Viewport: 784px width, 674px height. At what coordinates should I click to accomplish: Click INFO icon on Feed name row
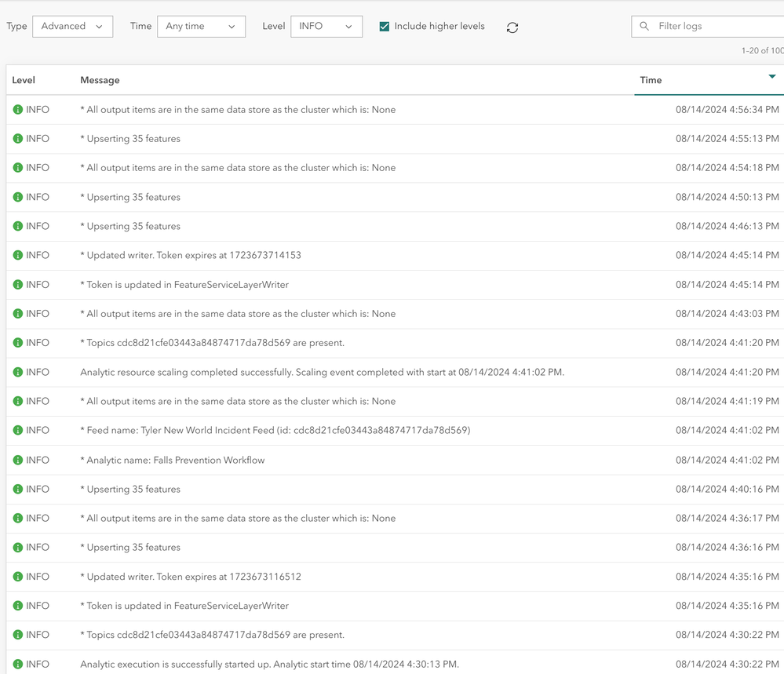18,431
